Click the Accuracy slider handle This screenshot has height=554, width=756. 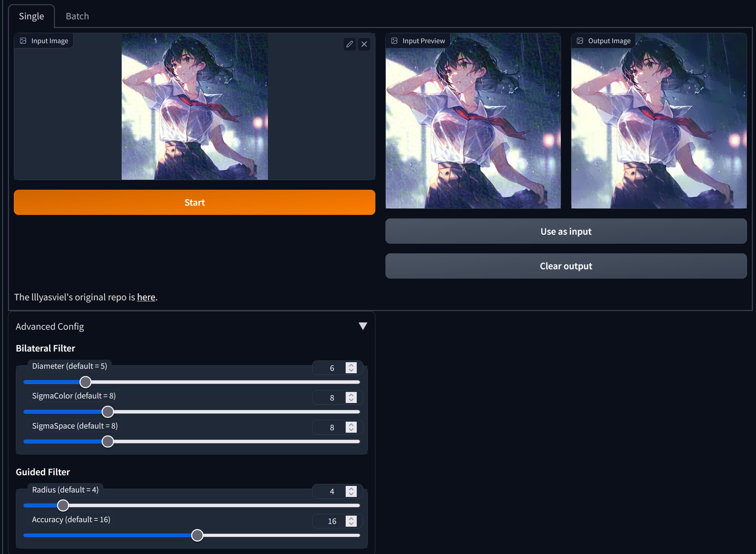197,535
